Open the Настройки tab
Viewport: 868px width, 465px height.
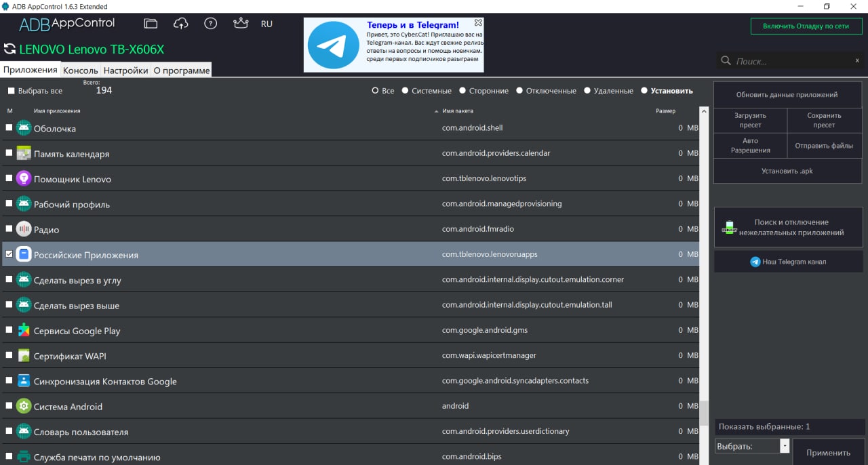pyautogui.click(x=125, y=70)
